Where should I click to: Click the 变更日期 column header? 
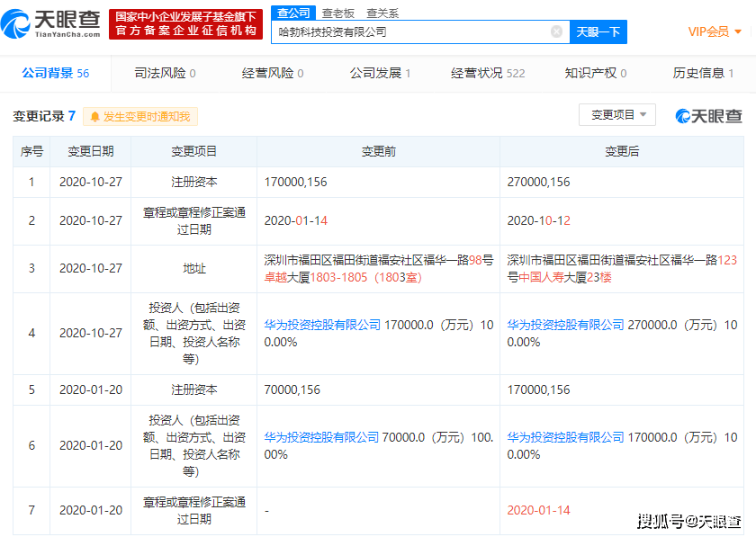[91, 151]
